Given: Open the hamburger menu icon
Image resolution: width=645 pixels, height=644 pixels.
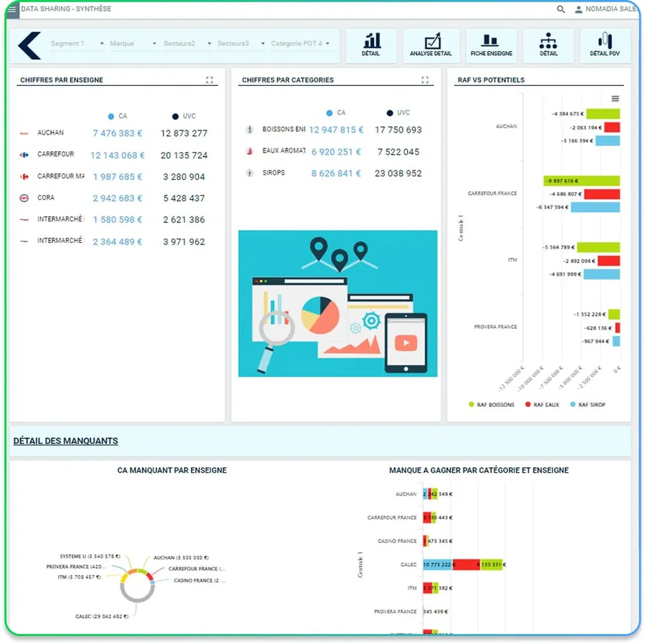Looking at the screenshot, I should 11,9.
